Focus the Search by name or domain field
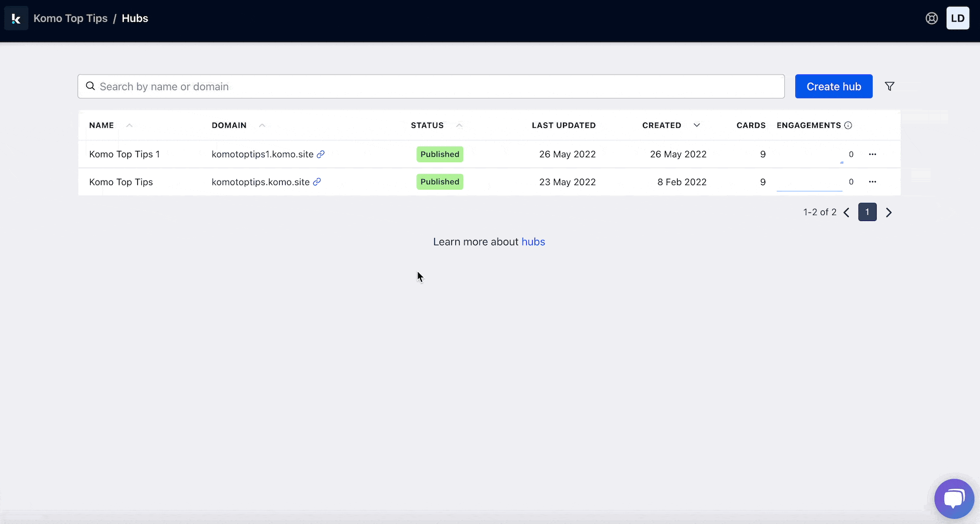Image resolution: width=980 pixels, height=524 pixels. [431, 87]
